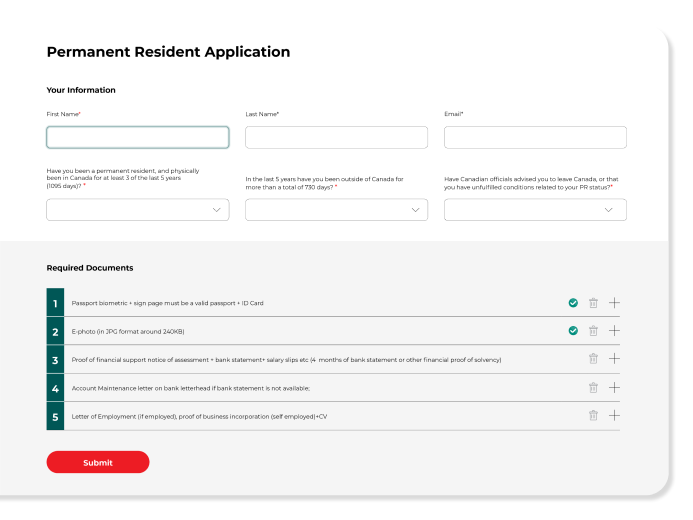Click plus icon for E-photo row
This screenshot has width=693, height=520.
coord(614,331)
